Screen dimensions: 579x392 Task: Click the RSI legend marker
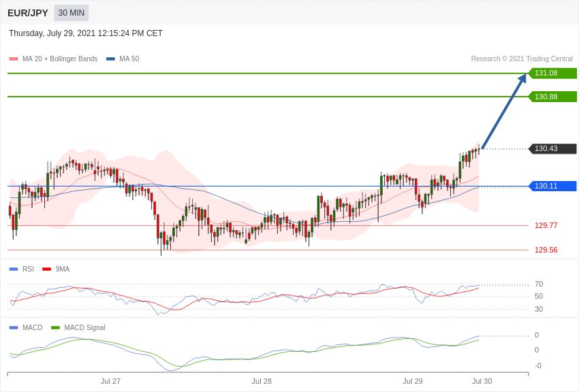coord(14,269)
